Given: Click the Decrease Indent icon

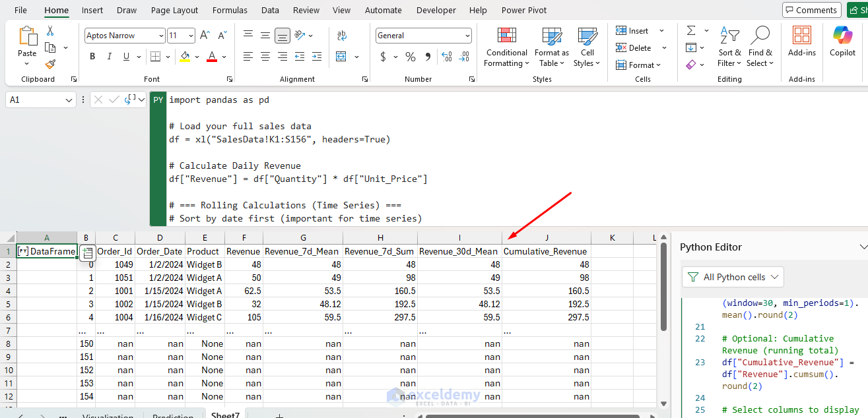Looking at the screenshot, I should 300,57.
